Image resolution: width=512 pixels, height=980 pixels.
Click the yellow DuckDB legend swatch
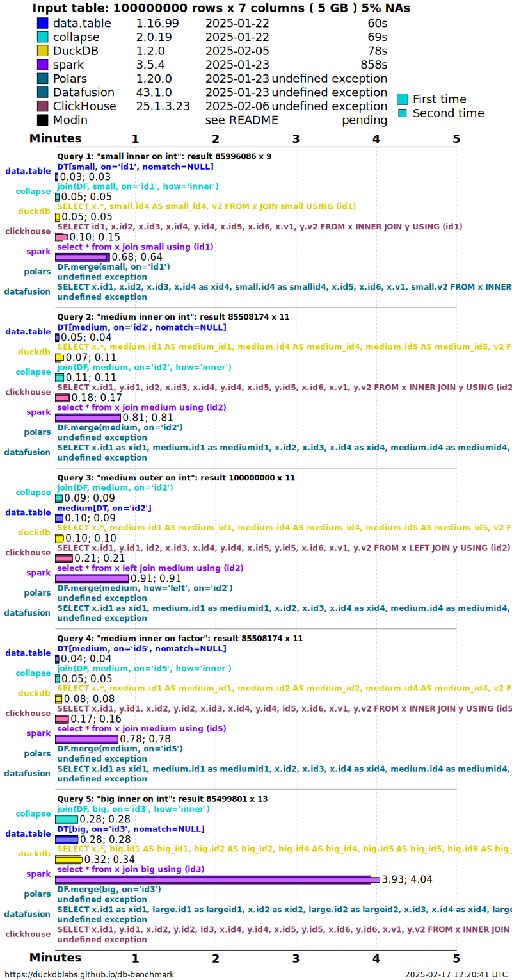(43, 51)
